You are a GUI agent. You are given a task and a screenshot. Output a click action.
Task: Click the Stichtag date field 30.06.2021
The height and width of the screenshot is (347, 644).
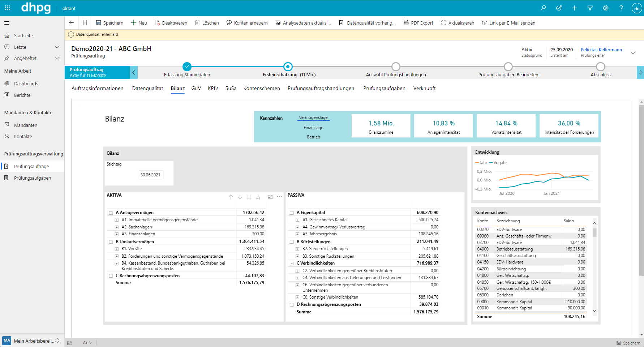pyautogui.click(x=150, y=175)
